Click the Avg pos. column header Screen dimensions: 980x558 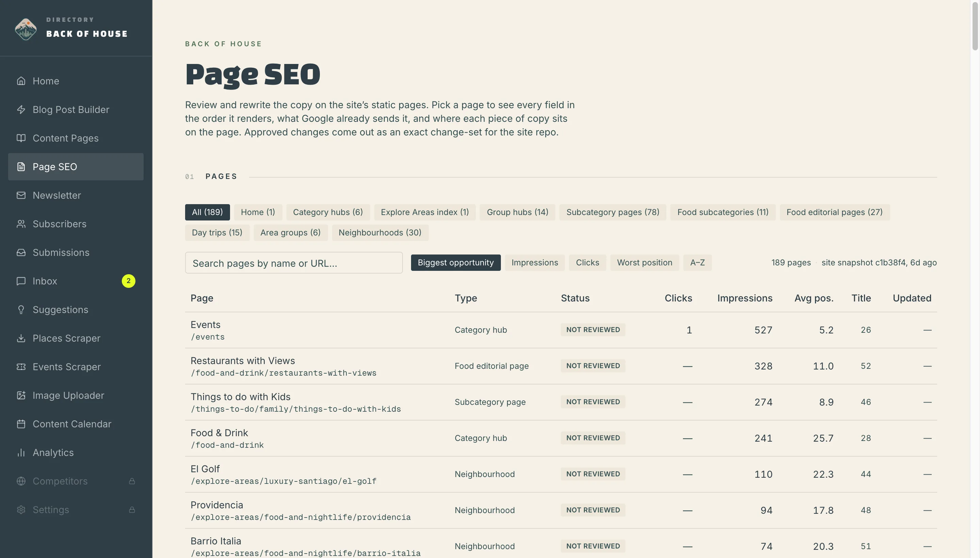coord(814,298)
